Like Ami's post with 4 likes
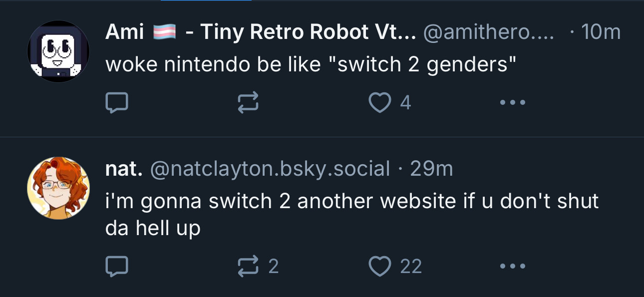The height and width of the screenshot is (297, 644). pyautogui.click(x=379, y=103)
